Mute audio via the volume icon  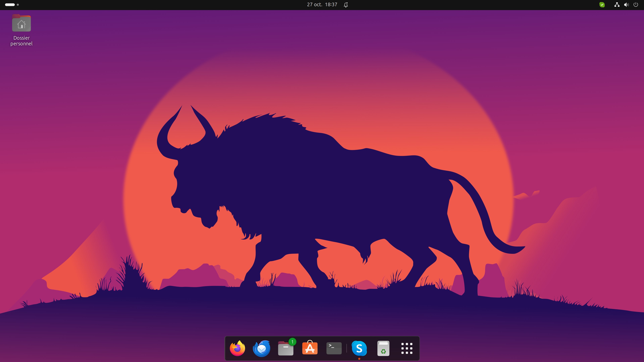[626, 5]
